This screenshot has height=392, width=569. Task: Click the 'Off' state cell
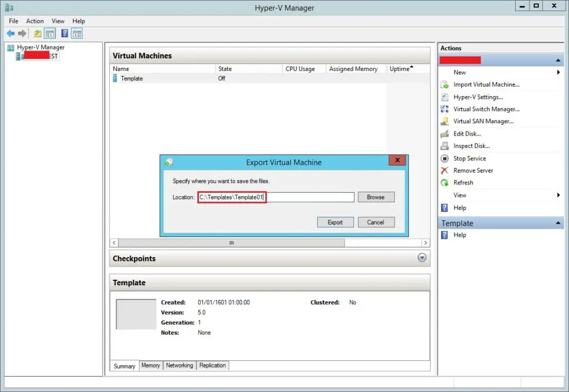pyautogui.click(x=222, y=78)
